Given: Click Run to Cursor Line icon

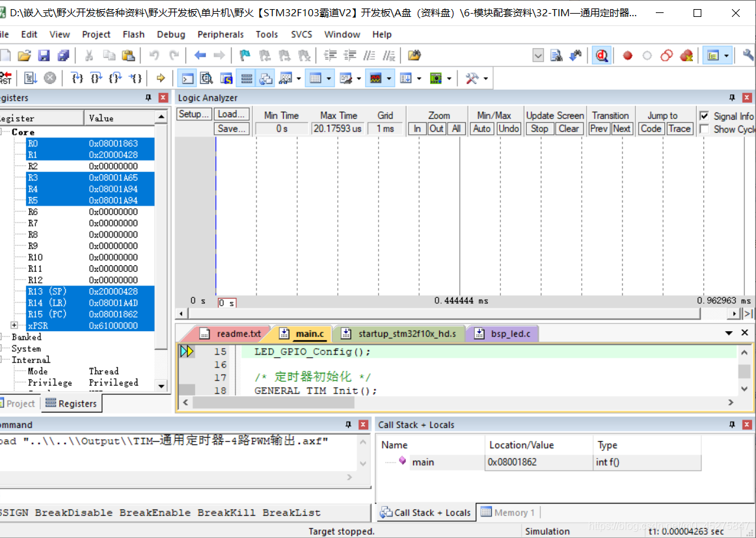Looking at the screenshot, I should pyautogui.click(x=136, y=77).
